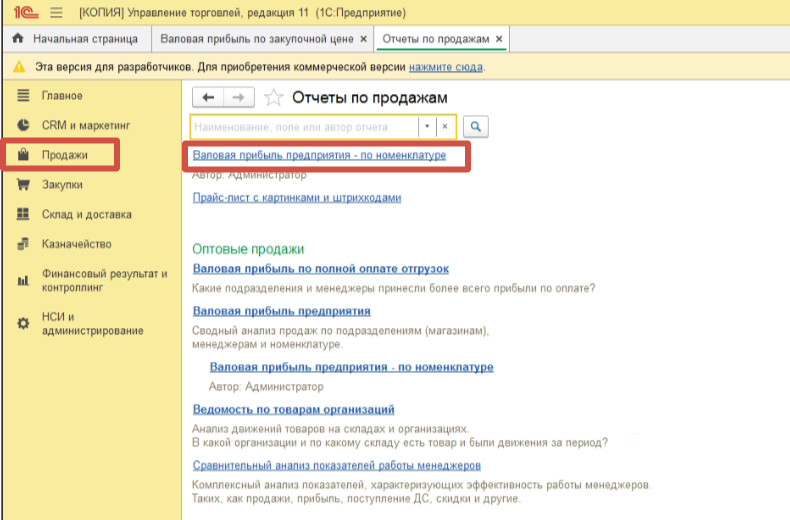Screen dimensions: 790x520
Task: Open indented Валовая прибыль предприятия - по номенклатуре variant
Action: click(352, 367)
